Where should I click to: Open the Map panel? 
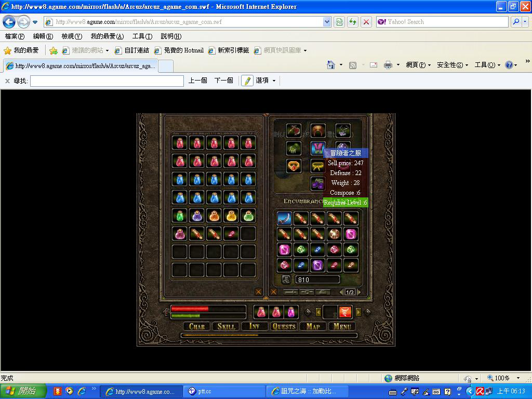tap(313, 326)
